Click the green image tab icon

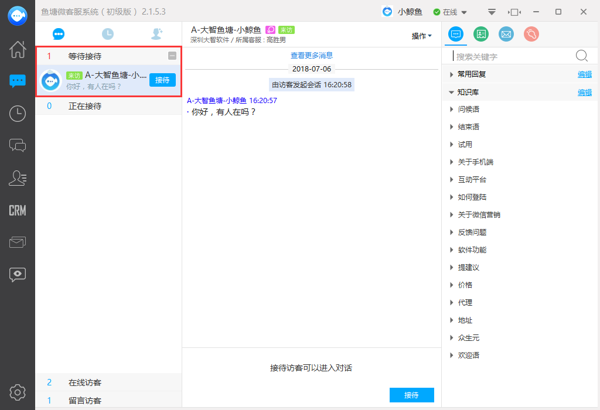[x=481, y=35]
